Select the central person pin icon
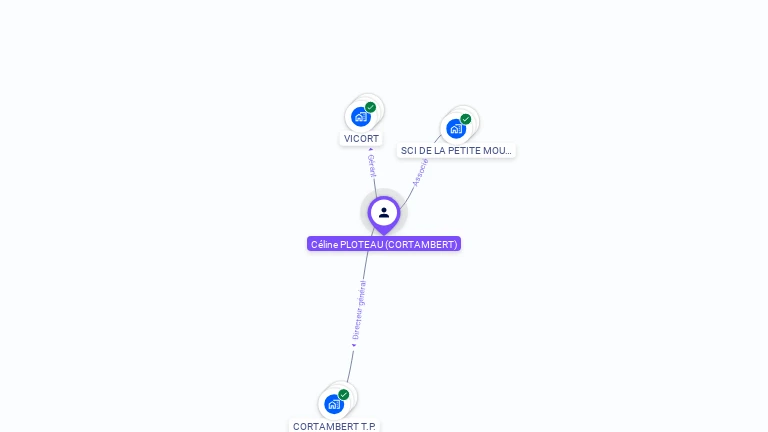The height and width of the screenshot is (432, 768). [384, 215]
